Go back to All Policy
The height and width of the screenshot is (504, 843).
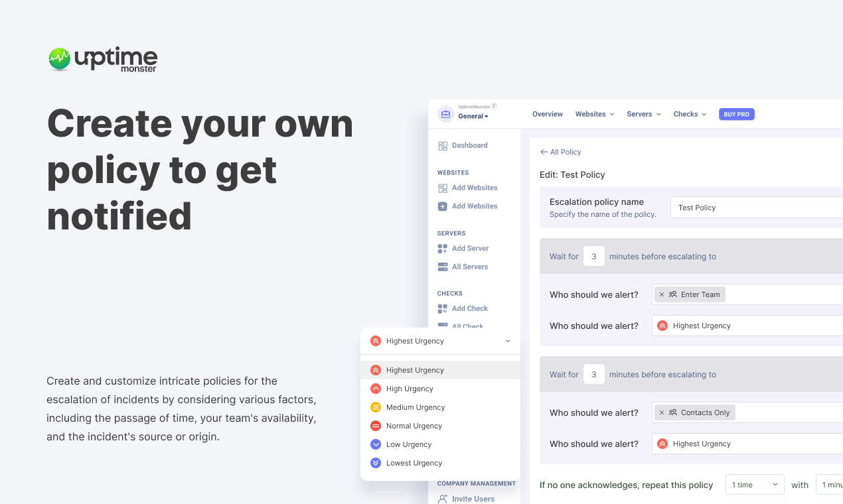click(566, 152)
